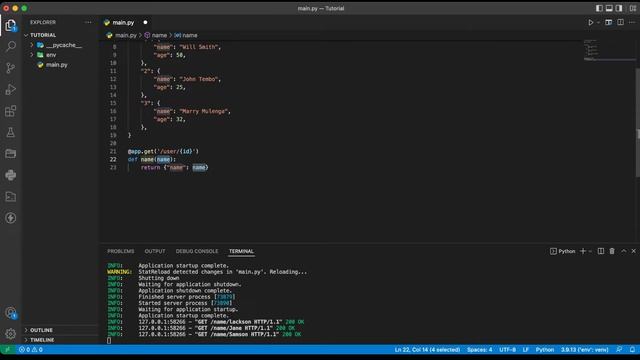Open run button dropdown arrow
The height and width of the screenshot is (360, 640).
(x=598, y=22)
